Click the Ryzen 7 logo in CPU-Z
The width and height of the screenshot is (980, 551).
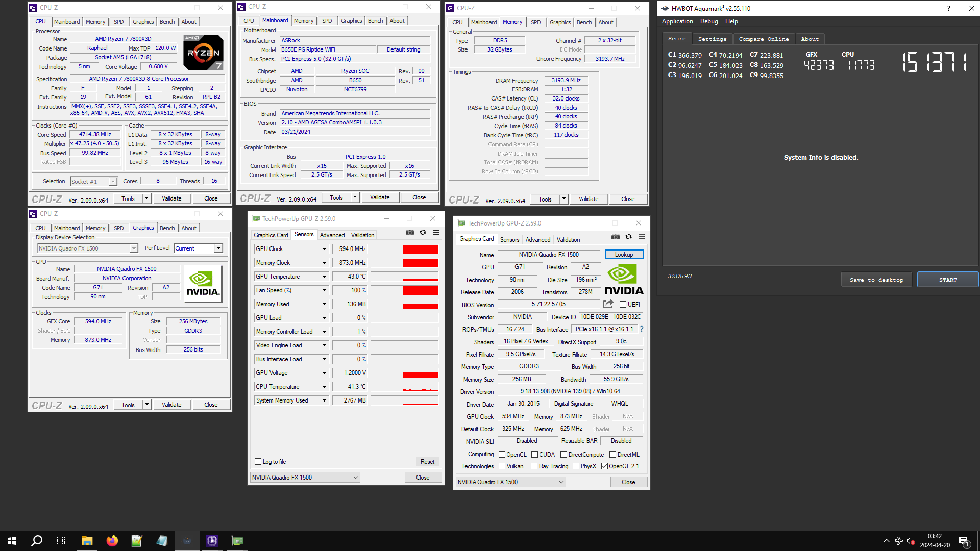coord(203,53)
